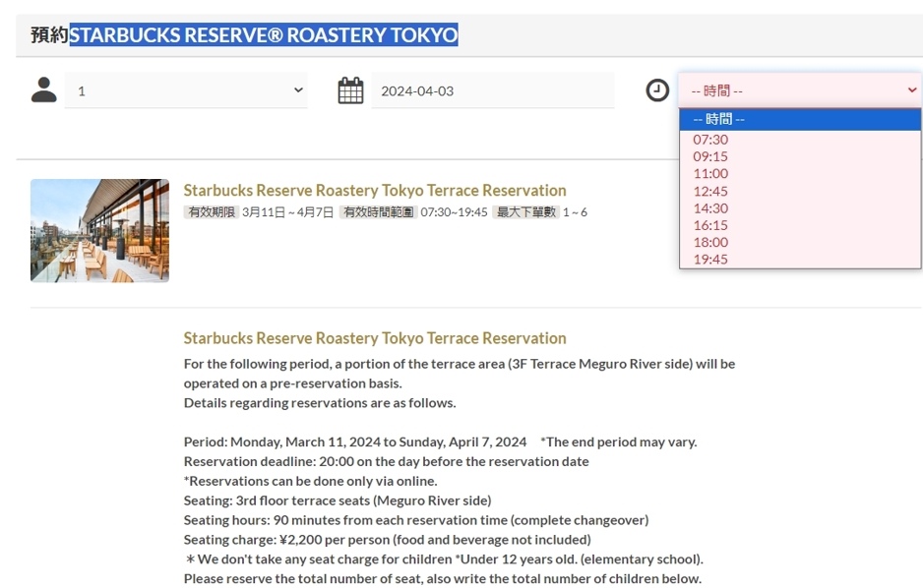Choose the 16:15 time slot
This screenshot has height=588, width=923.
[x=800, y=225]
